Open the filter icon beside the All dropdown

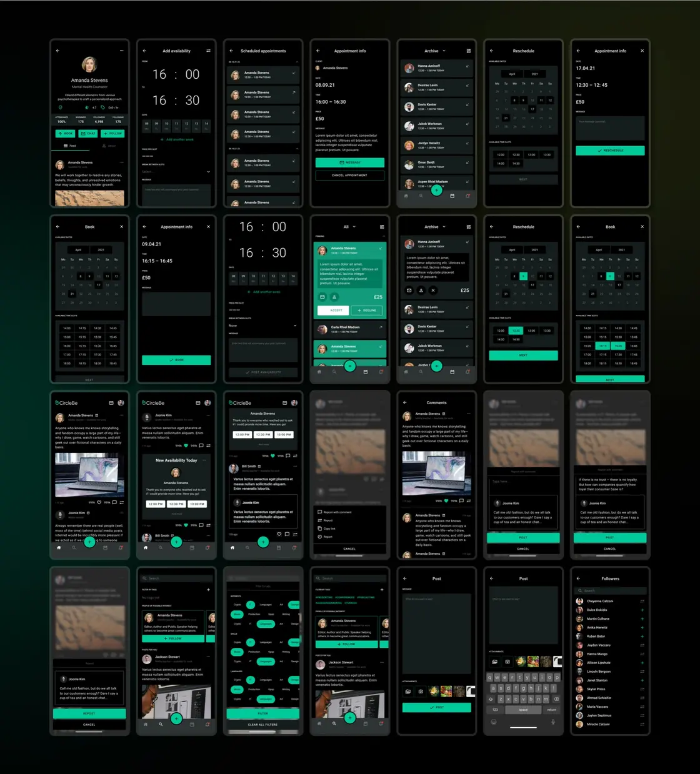click(382, 227)
